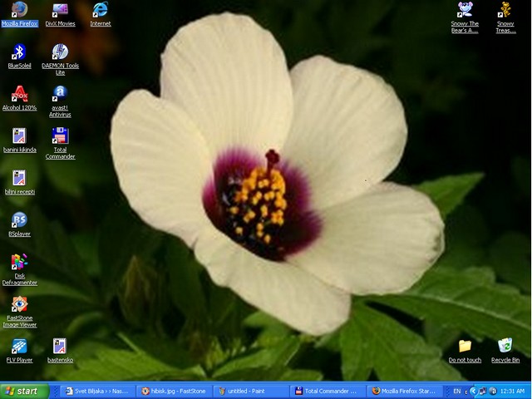Launch DivX Movies from the desktop
Image resolution: width=532 pixels, height=399 pixels.
tap(60, 10)
